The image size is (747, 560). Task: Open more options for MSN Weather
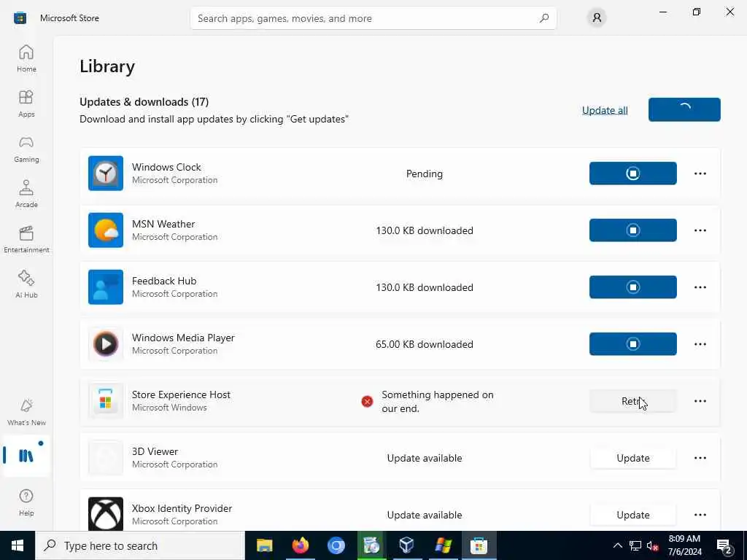pyautogui.click(x=700, y=230)
